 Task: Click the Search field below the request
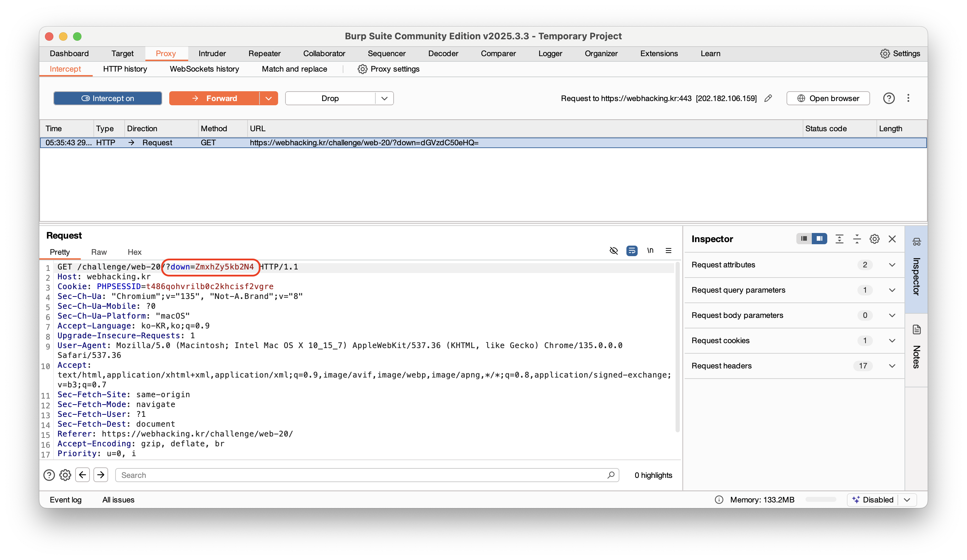pos(361,475)
